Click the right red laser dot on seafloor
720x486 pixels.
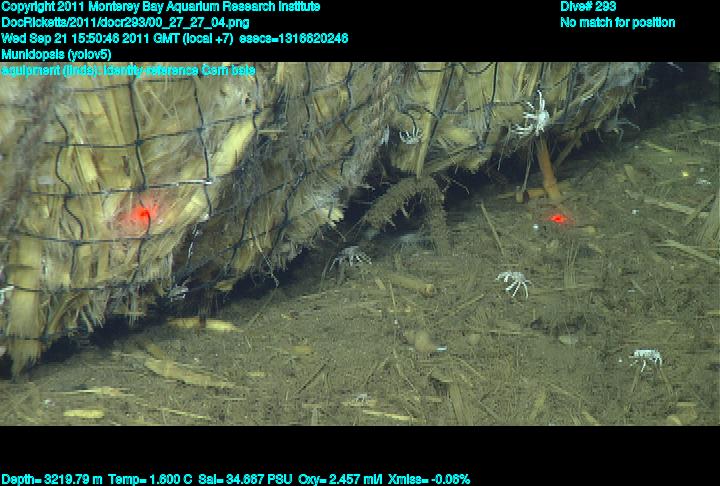coord(557,218)
